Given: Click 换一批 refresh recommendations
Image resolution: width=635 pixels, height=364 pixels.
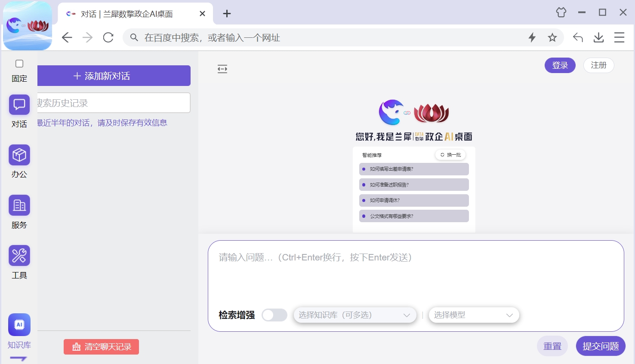Looking at the screenshot, I should [x=450, y=155].
